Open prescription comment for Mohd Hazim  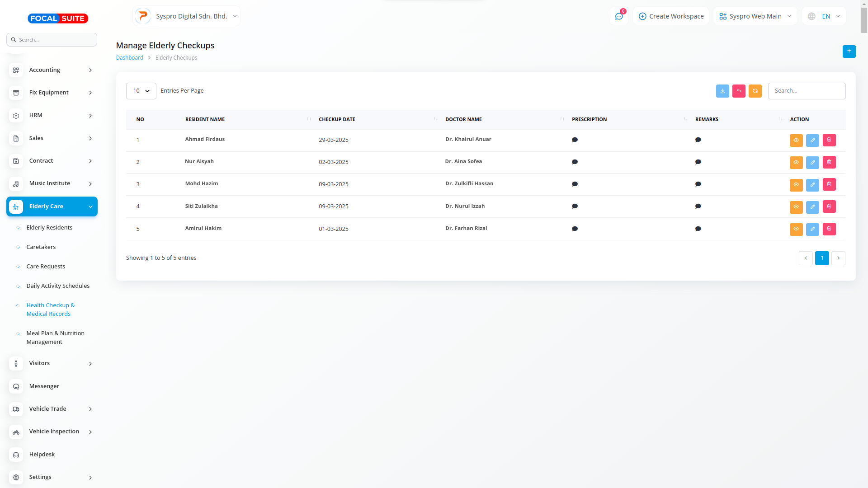tap(575, 184)
